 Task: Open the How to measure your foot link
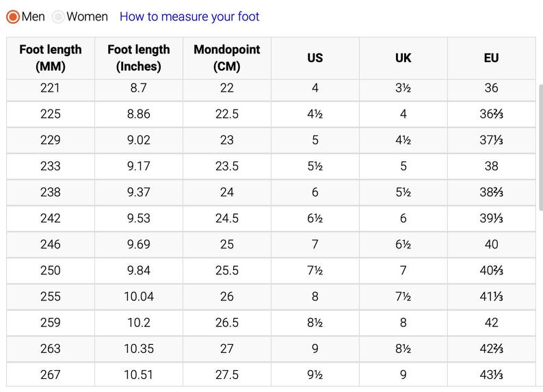click(189, 17)
